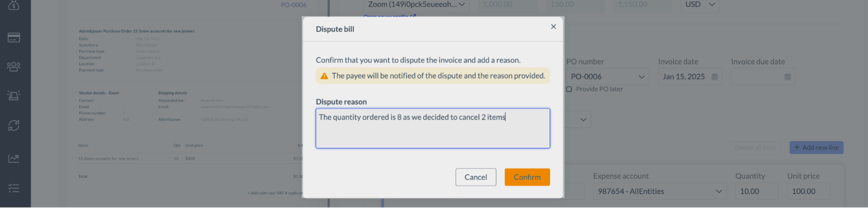
Task: Click inside the Dispute reason text box
Action: pos(433,129)
